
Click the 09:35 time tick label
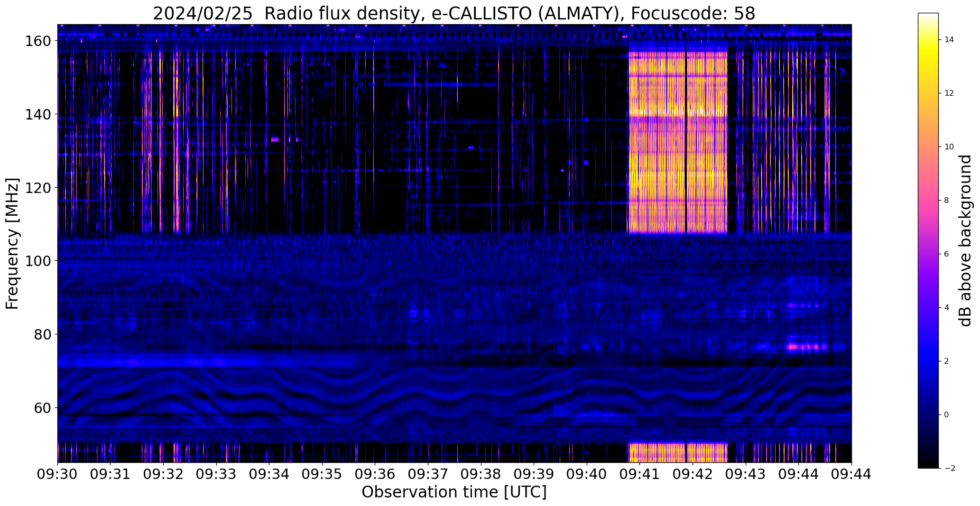click(x=322, y=474)
